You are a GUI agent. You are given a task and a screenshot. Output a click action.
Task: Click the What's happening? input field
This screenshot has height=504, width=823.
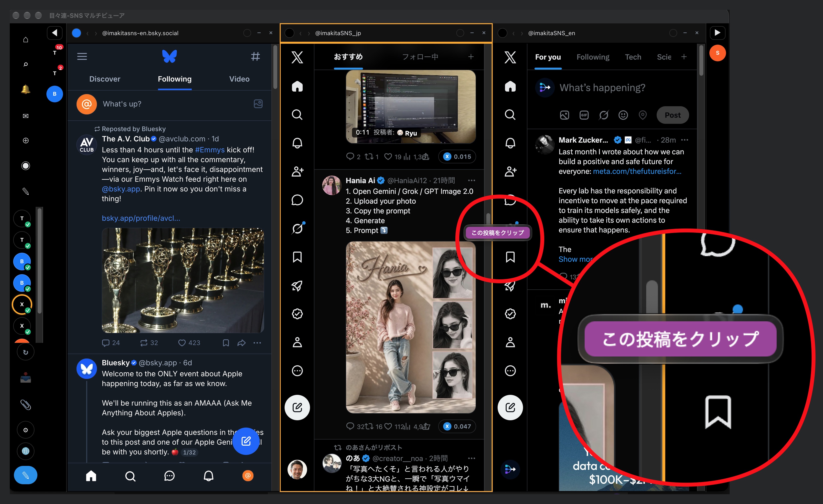point(602,87)
